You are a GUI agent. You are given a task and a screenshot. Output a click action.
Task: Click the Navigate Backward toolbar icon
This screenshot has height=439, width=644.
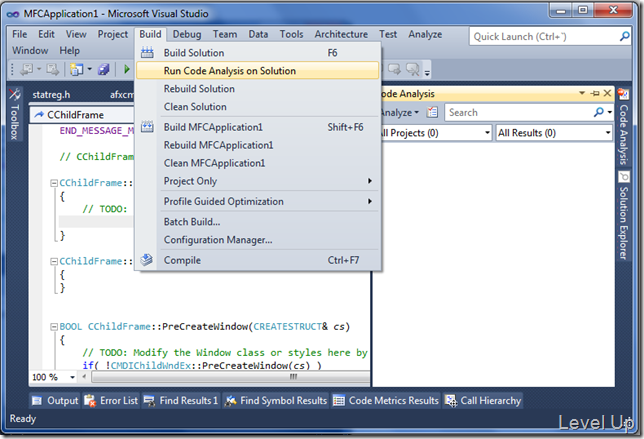pyautogui.click(x=27, y=69)
